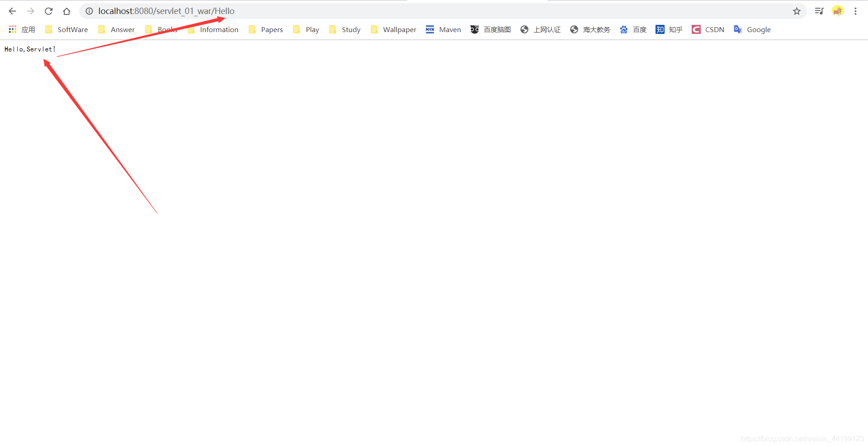Viewport: 868px width, 447px height.
Task: Go back to the previous page
Action: coord(12,11)
